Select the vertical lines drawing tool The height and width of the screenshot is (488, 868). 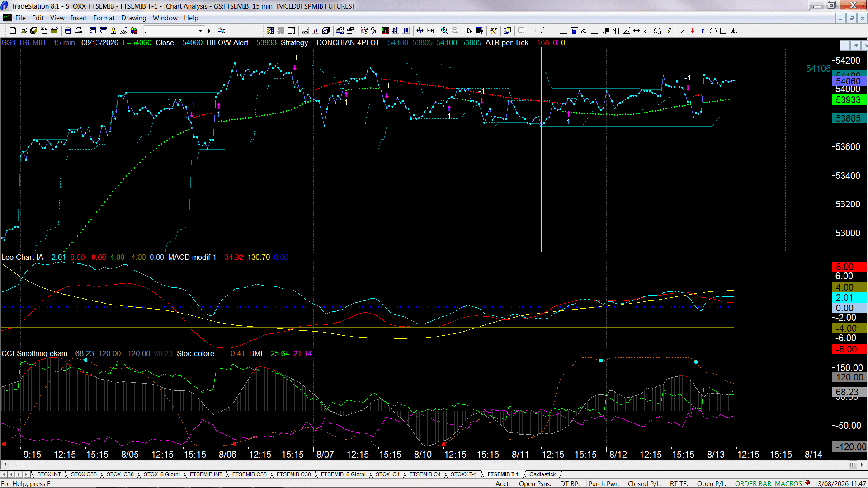553,31
